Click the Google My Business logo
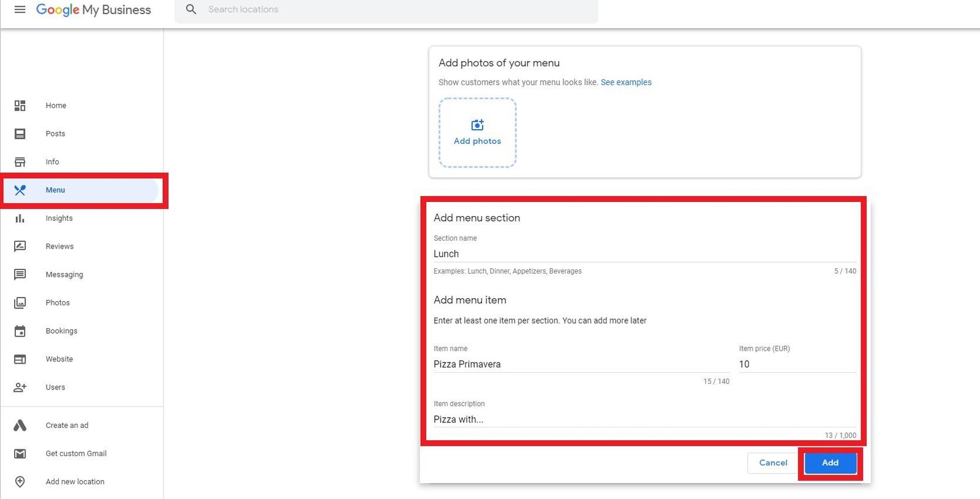 [93, 10]
